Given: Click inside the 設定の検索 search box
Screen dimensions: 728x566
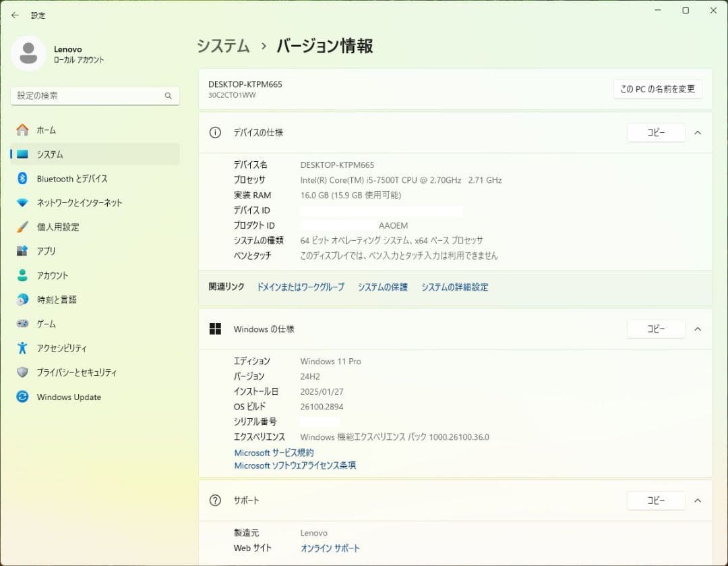Looking at the screenshot, I should (x=94, y=96).
